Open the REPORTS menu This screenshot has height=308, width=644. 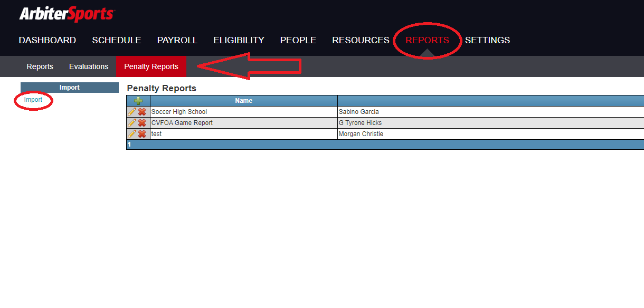pyautogui.click(x=428, y=40)
